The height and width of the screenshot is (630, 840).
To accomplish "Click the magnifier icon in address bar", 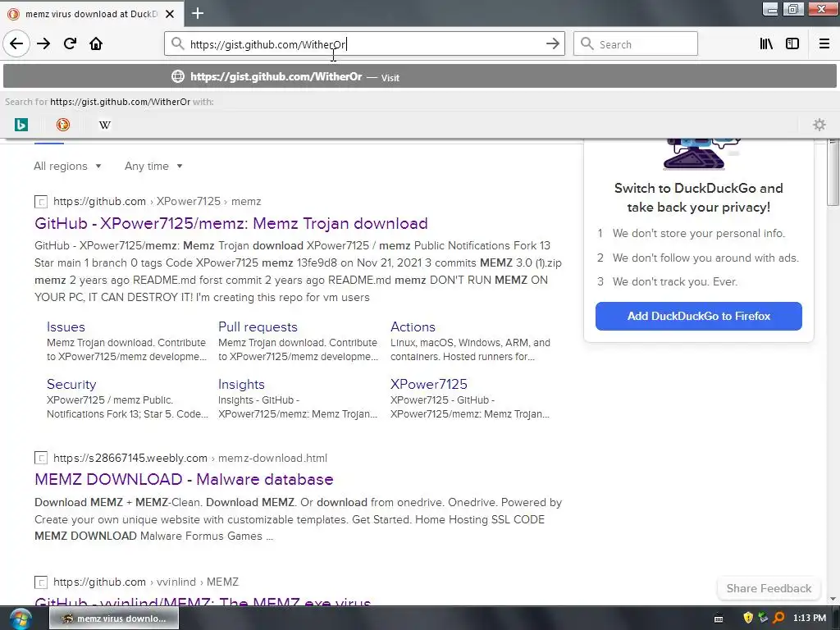I will pos(177,44).
